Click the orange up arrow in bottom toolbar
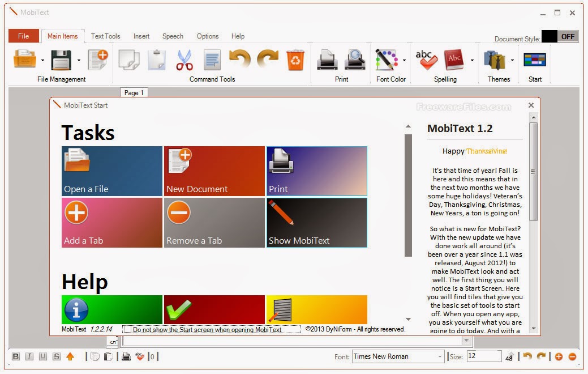This screenshot has height=374, width=588. [x=70, y=356]
